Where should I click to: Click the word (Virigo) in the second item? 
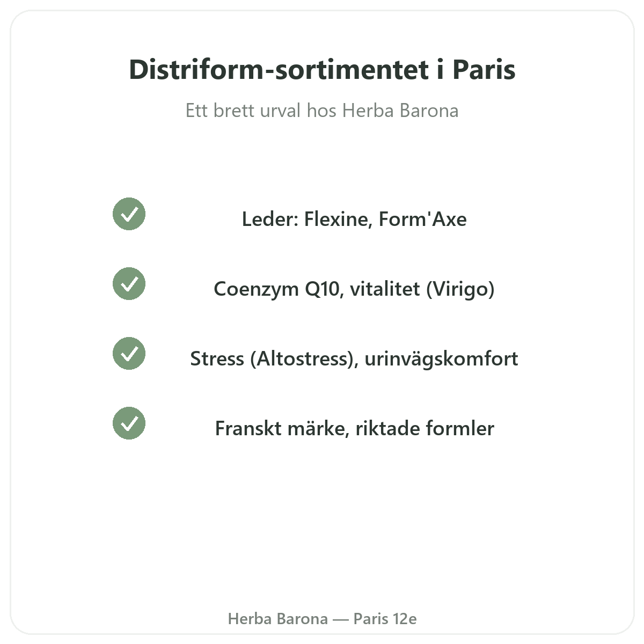point(460,289)
